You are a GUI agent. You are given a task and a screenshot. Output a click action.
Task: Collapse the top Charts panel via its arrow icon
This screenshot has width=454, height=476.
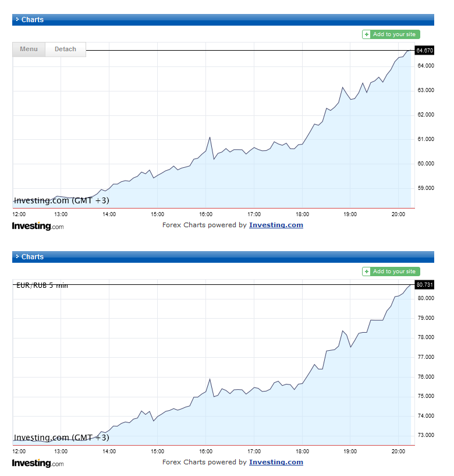(17, 19)
